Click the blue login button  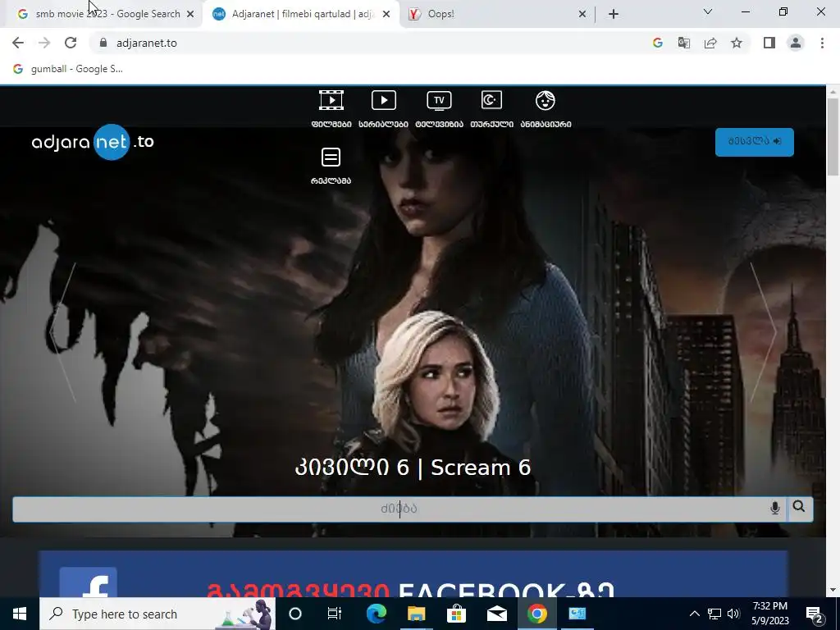(755, 142)
